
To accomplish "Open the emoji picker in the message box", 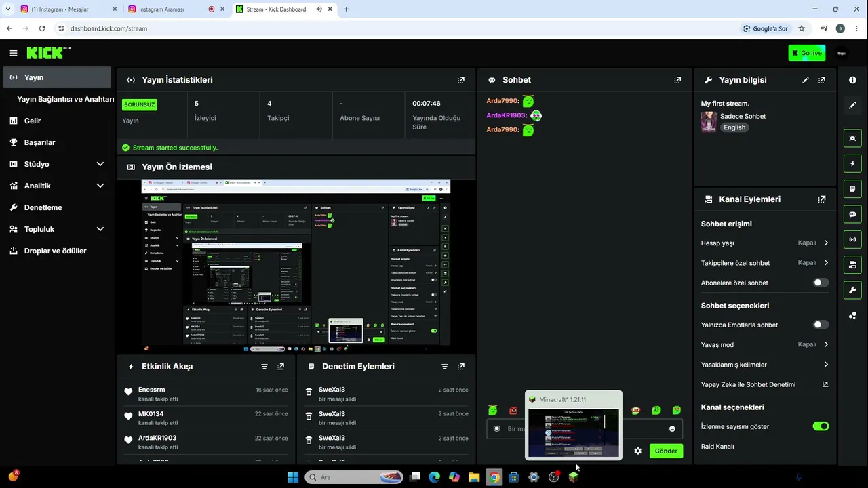I will [x=672, y=428].
